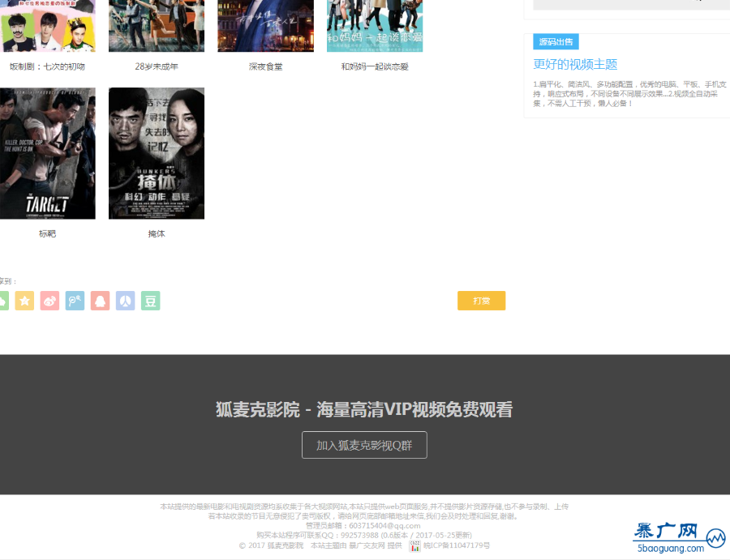Open the 深夜食堂 poster thumbnail
Viewport: 730px width, 560px height.
pos(265,26)
